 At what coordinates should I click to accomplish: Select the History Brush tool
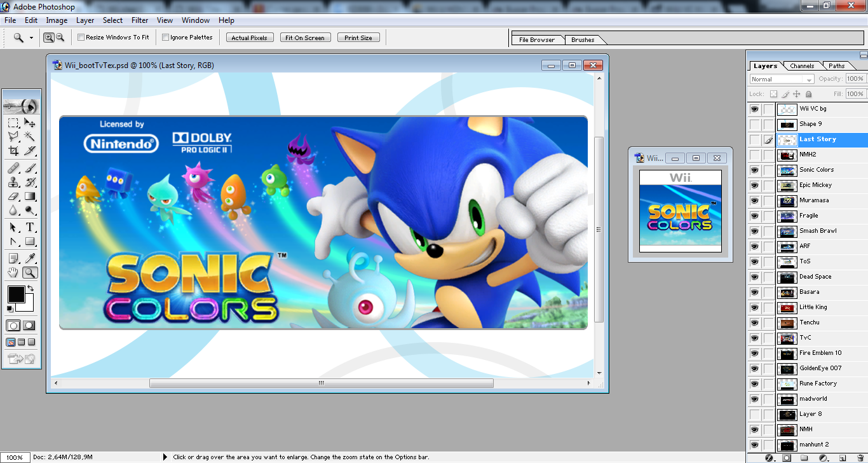point(30,183)
